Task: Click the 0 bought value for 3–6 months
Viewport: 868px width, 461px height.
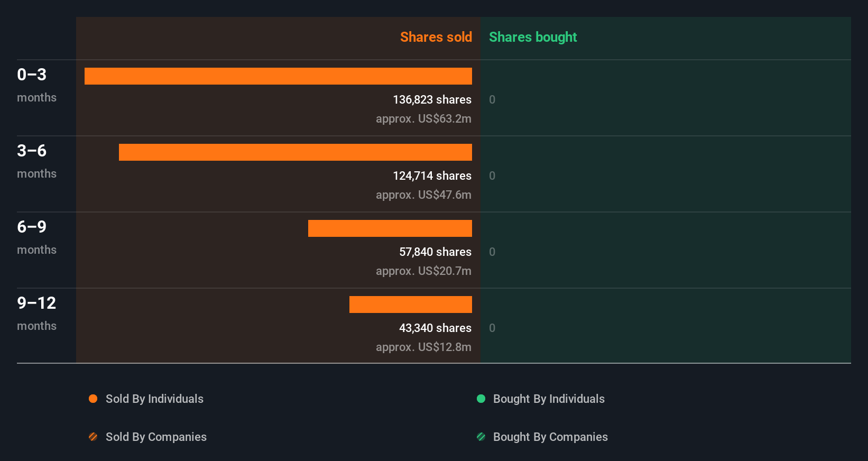Action: (x=492, y=176)
